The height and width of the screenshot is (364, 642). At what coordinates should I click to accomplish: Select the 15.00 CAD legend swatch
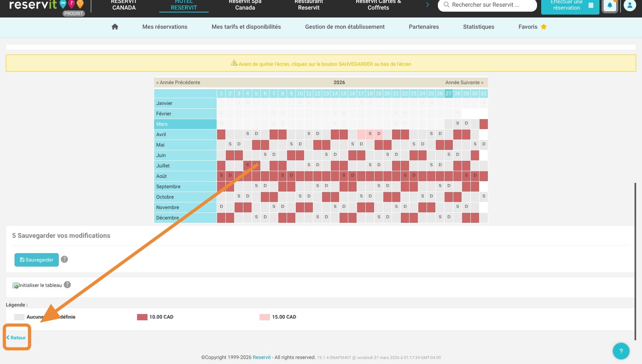[x=265, y=317]
